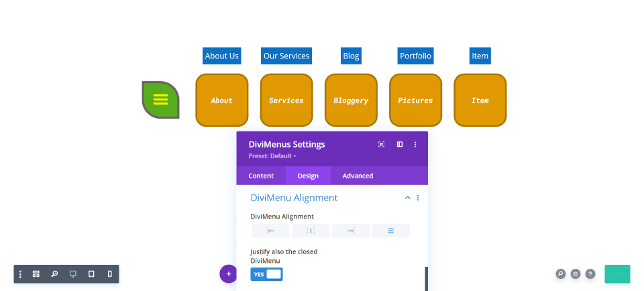Image resolution: width=644 pixels, height=291 pixels.
Task: Open the Services orange menu tile
Action: pos(286,100)
